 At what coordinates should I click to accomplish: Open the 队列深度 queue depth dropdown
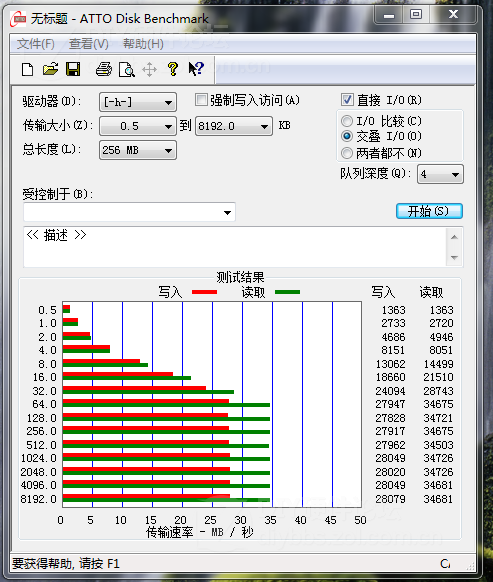point(440,174)
